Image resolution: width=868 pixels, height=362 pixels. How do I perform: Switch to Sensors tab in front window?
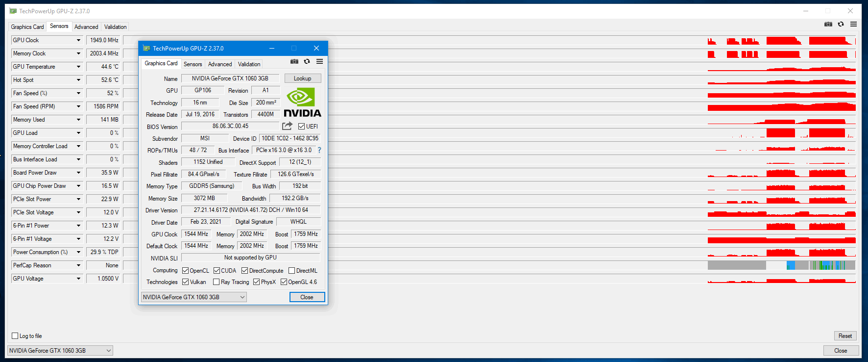coord(193,64)
